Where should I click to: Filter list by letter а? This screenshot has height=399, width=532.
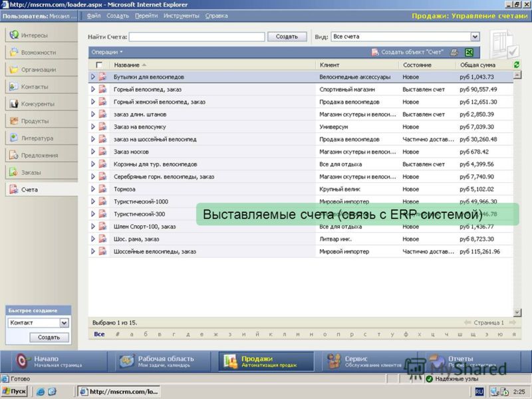click(132, 334)
